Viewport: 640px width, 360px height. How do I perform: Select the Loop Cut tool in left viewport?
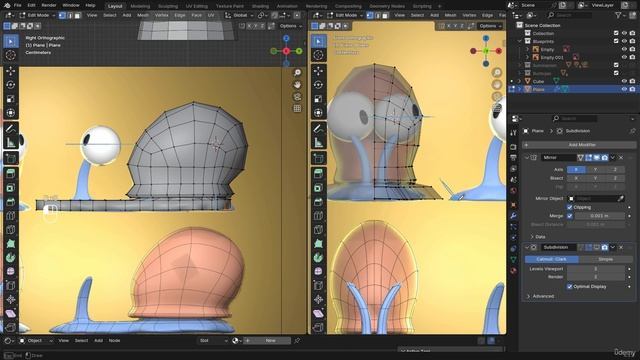tap(11, 216)
